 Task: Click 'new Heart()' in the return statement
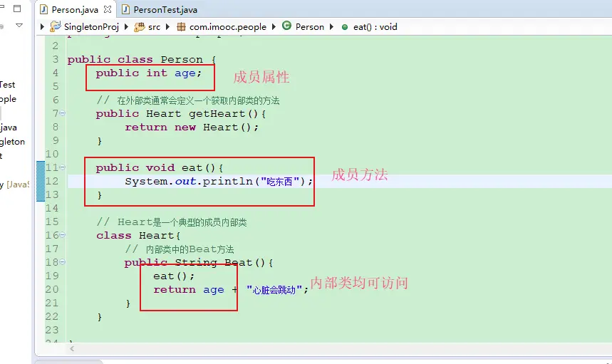[212, 128]
